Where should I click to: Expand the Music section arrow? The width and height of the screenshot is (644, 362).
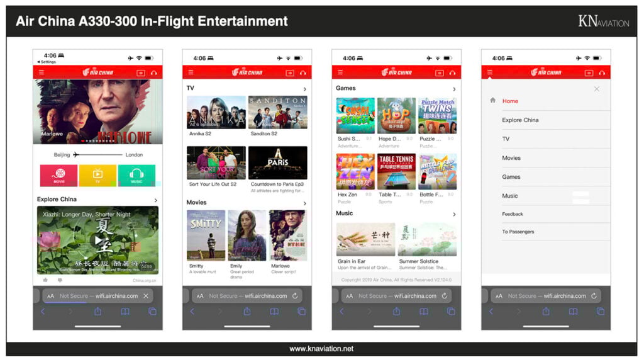pyautogui.click(x=454, y=214)
